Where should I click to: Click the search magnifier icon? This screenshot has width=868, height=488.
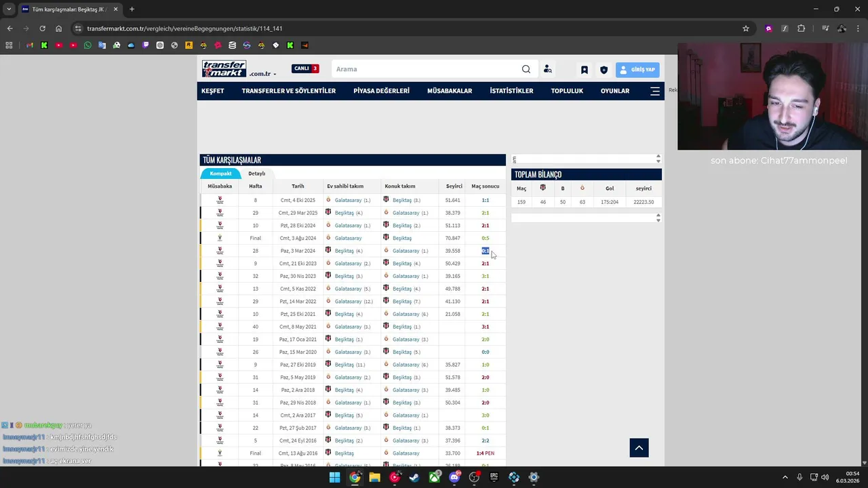pyautogui.click(x=526, y=69)
